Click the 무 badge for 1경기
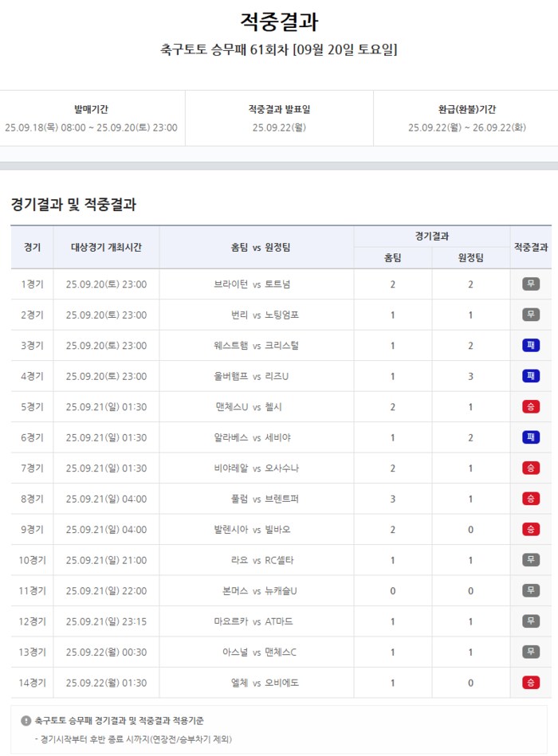The height and width of the screenshot is (756, 558). click(x=531, y=284)
